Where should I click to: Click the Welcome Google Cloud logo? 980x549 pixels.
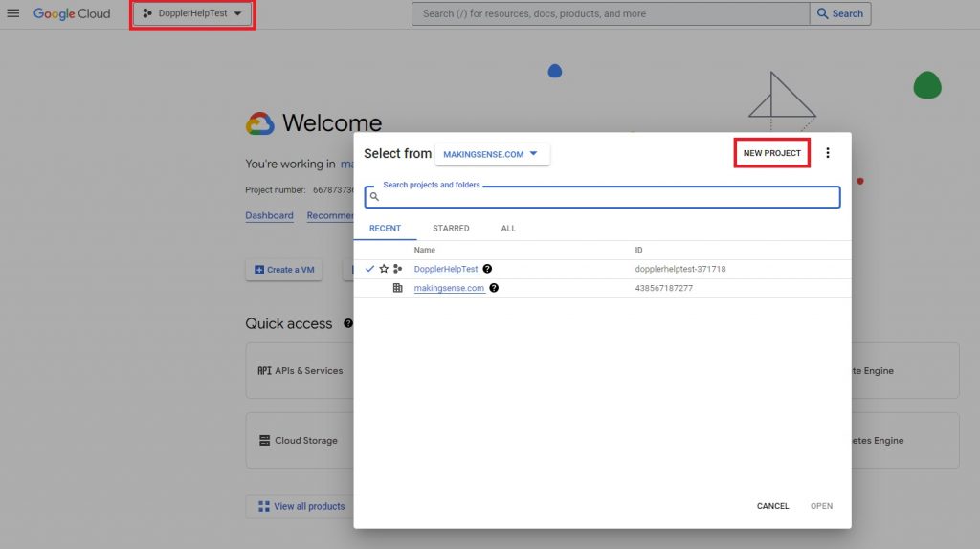point(260,123)
